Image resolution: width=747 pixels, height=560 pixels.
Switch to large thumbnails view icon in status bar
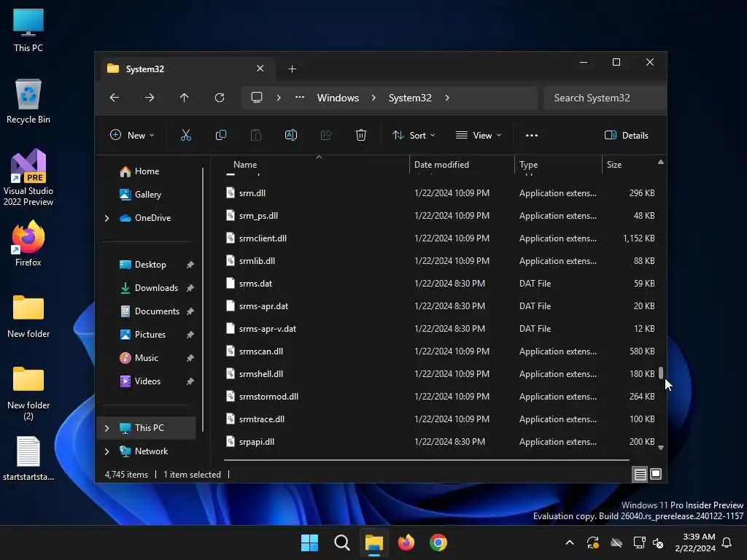pyautogui.click(x=656, y=474)
